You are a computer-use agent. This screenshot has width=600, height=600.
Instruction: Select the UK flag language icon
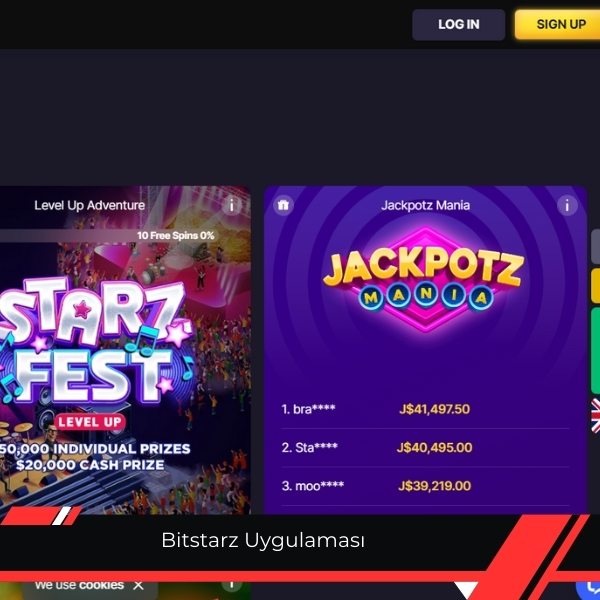(595, 416)
